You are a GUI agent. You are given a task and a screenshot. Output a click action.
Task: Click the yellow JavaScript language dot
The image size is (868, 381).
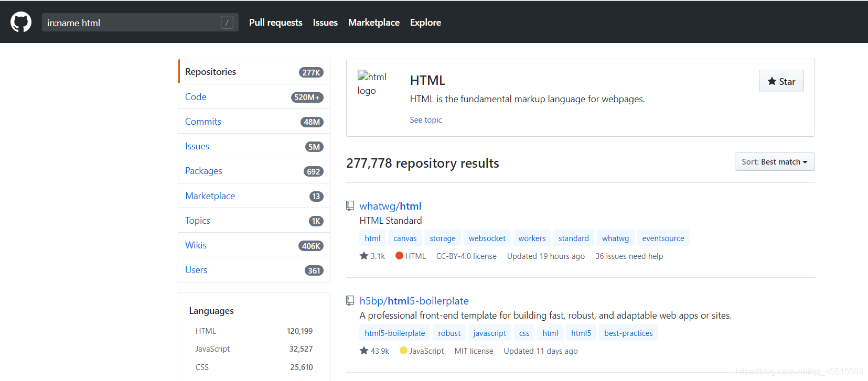(x=403, y=351)
